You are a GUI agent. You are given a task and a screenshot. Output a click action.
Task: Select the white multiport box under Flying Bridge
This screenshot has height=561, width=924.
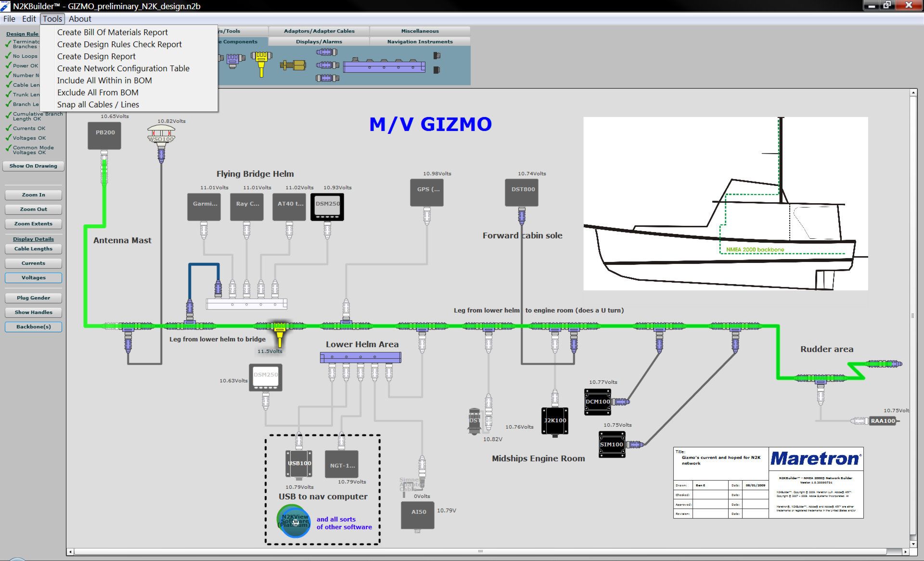pyautogui.click(x=246, y=304)
